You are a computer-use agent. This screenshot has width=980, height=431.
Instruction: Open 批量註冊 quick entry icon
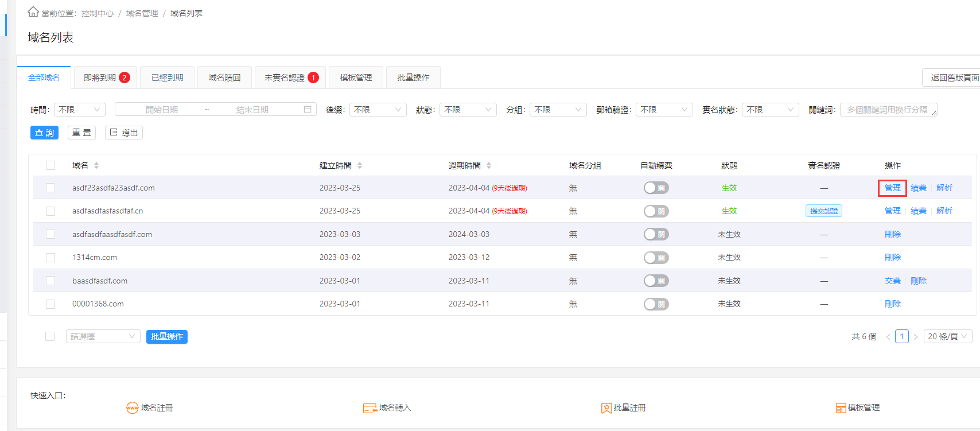point(606,407)
